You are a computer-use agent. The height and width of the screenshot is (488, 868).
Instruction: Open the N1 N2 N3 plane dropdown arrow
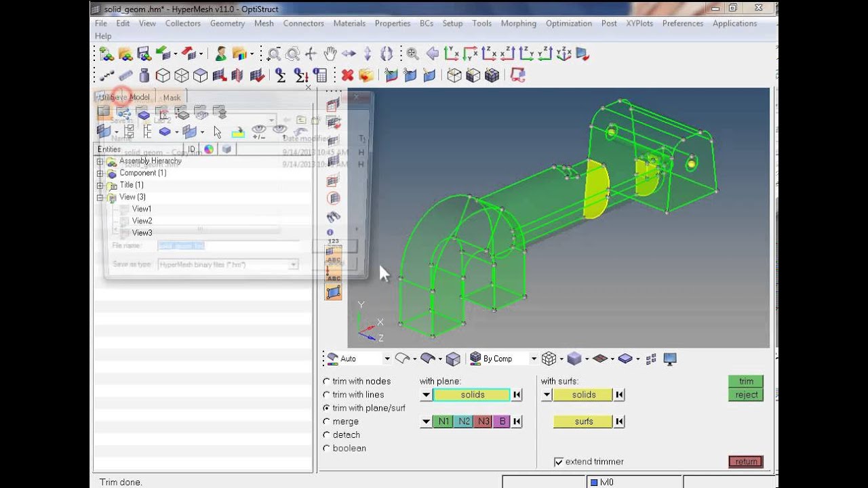pyautogui.click(x=426, y=422)
